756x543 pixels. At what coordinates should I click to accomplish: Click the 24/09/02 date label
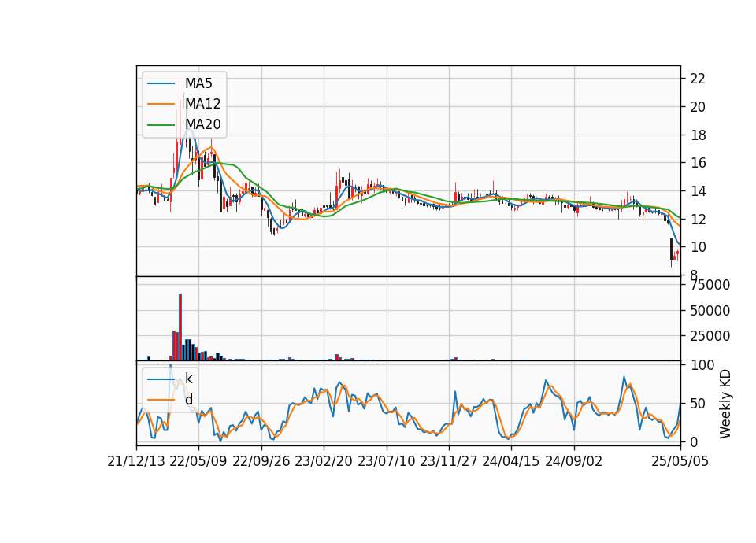click(574, 462)
